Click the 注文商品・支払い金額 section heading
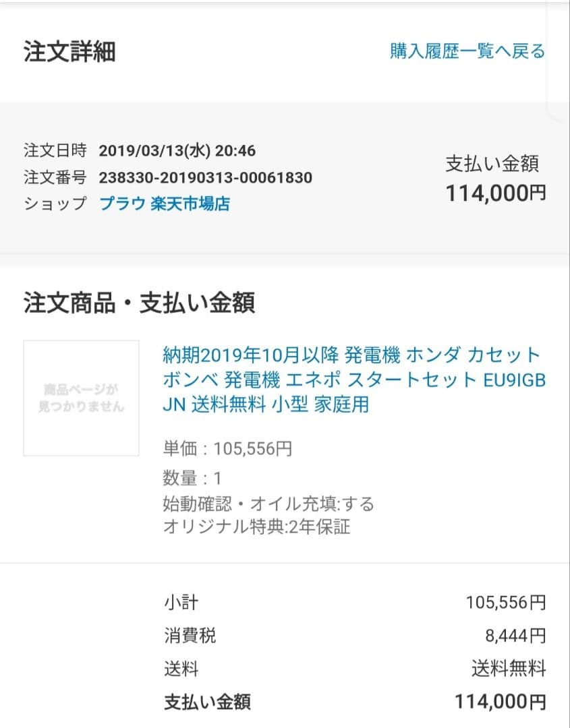570x728 pixels. click(x=139, y=303)
